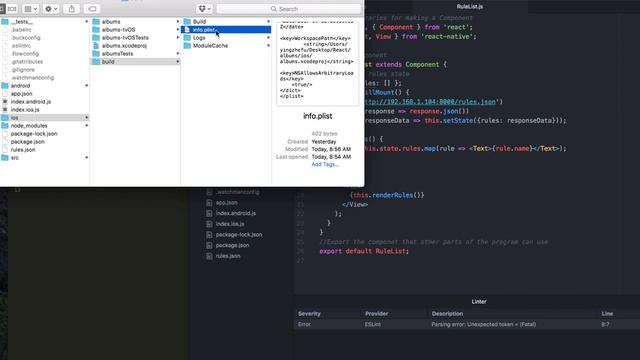This screenshot has height=360, width=640.
Task: Sort linter by Provider column
Action: tap(377, 313)
